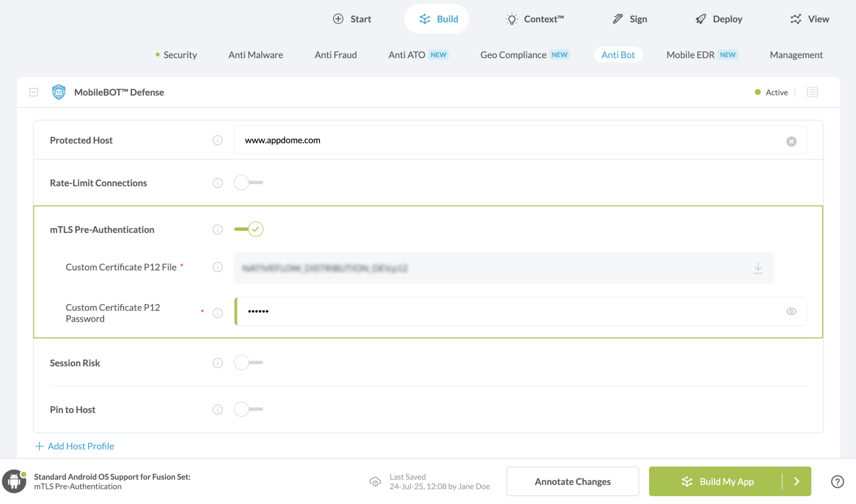856x504 pixels.
Task: Expand the arrow beside Build My App
Action: 796,481
